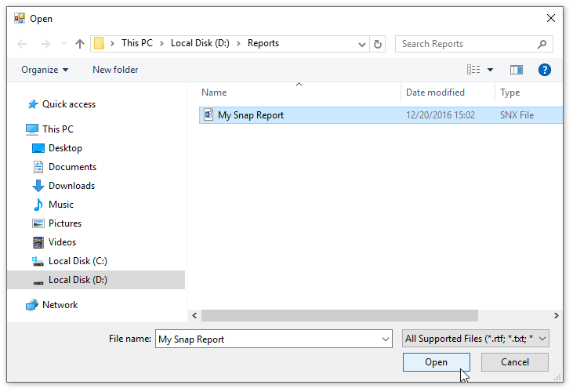Open the Videos folder
This screenshot has width=573, height=392.
[62, 242]
